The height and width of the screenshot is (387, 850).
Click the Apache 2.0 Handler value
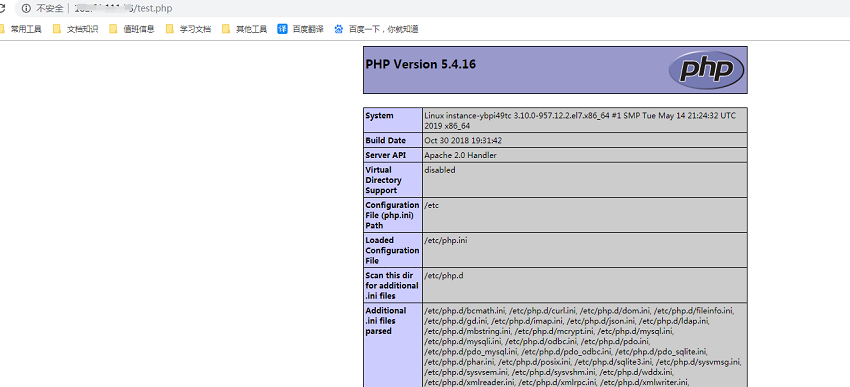[461, 155]
